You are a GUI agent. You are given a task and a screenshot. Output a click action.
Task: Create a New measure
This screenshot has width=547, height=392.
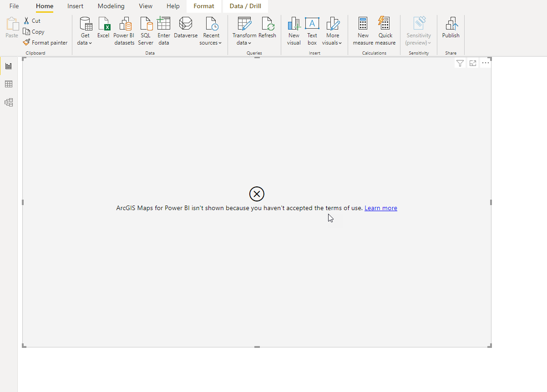(363, 31)
